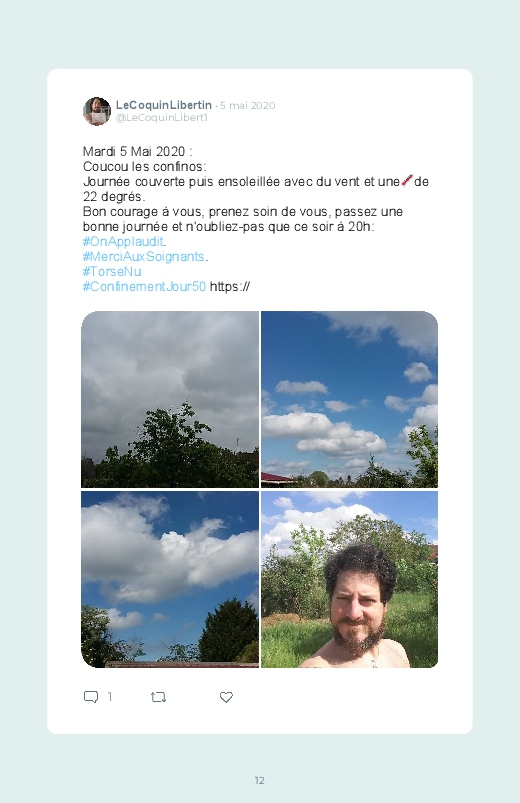Open the #MerciAuxSoignants hashtag
Image resolution: width=520 pixels, height=803 pixels.
143,256
